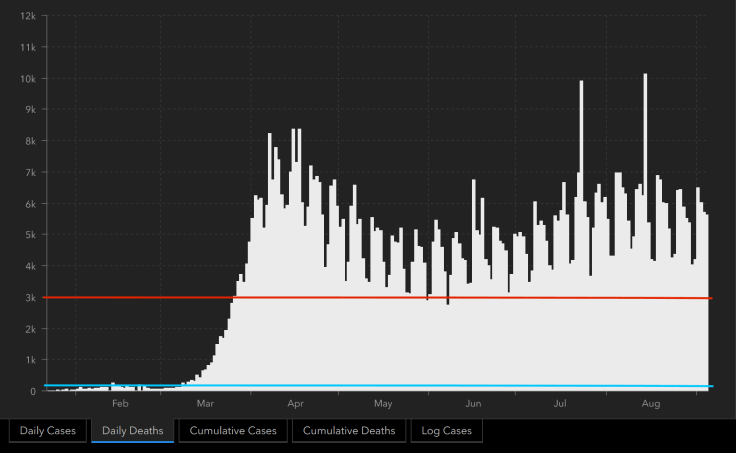The width and height of the screenshot is (736, 453).
Task: Click the Jun x-axis label
Action: (473, 404)
